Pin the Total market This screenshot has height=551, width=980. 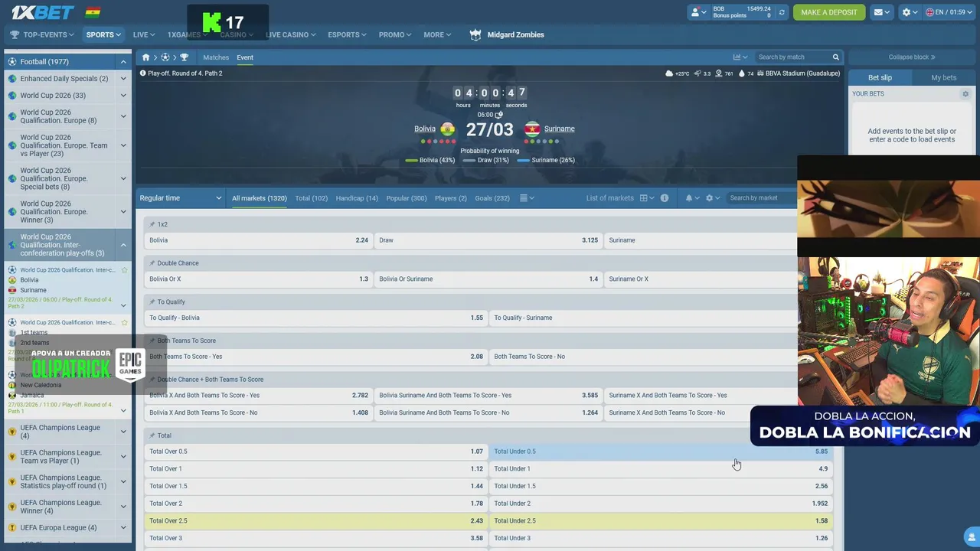152,435
